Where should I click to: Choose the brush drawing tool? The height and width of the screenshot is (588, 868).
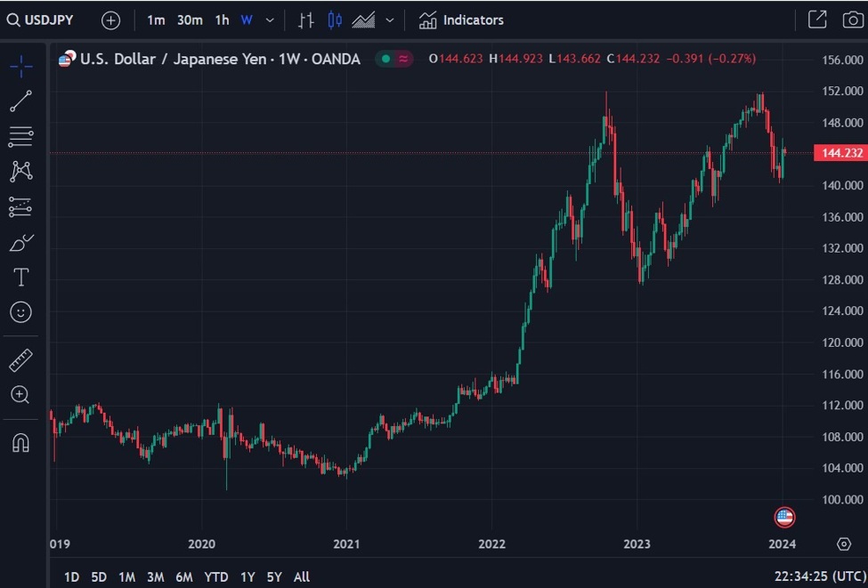(x=20, y=242)
